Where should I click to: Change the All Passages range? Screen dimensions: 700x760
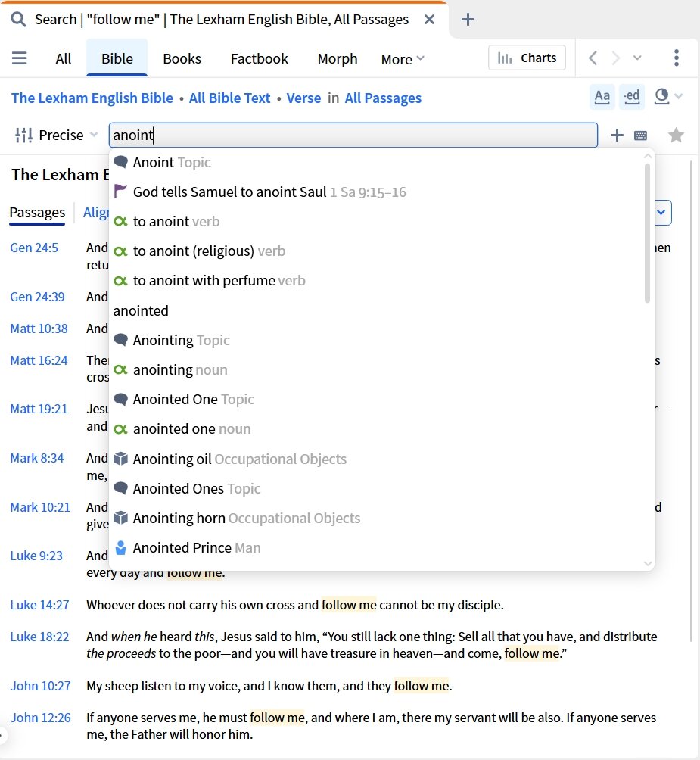click(383, 98)
